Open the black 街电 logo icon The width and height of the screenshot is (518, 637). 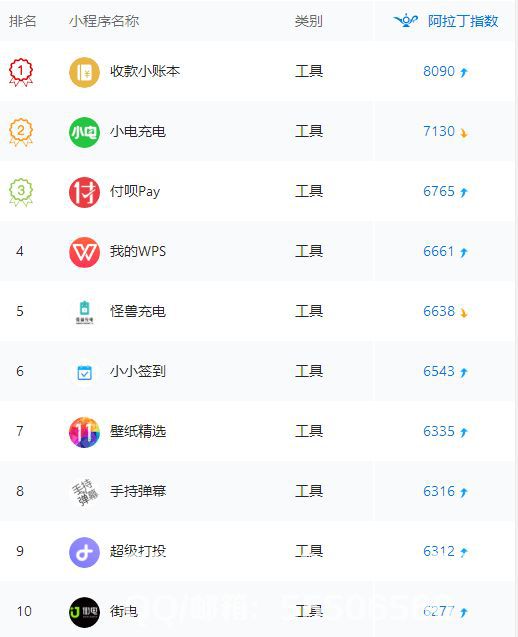[x=84, y=612]
